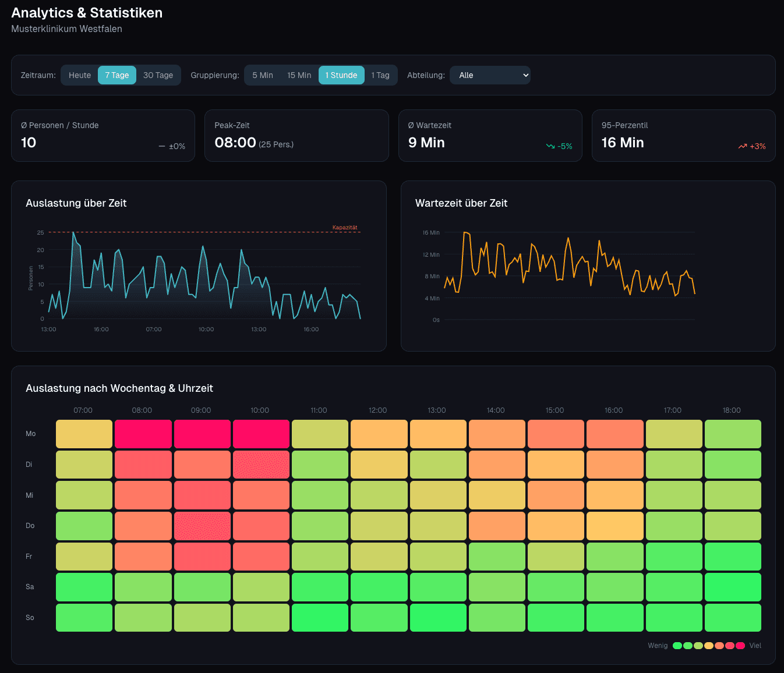The image size is (784, 673).
Task: Switch Gruppierung to "5 Min"
Action: tap(262, 75)
